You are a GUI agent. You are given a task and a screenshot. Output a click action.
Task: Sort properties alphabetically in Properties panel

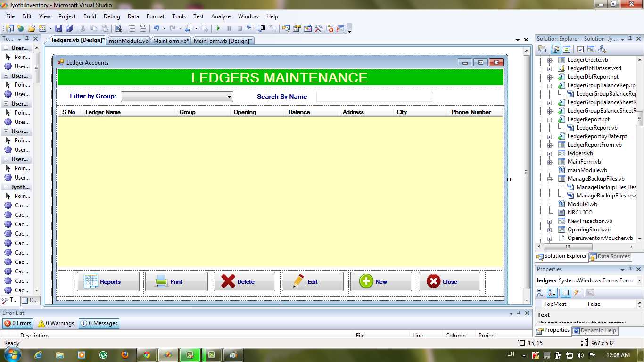552,292
